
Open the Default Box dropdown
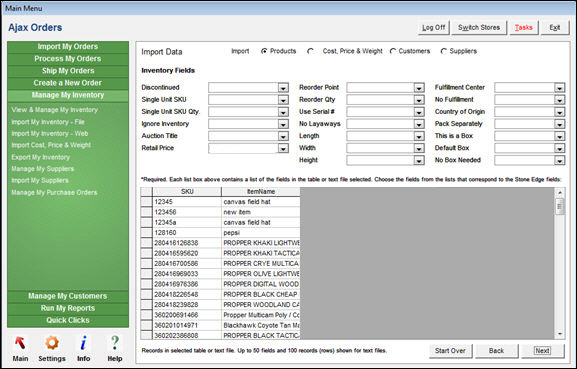[x=559, y=148]
